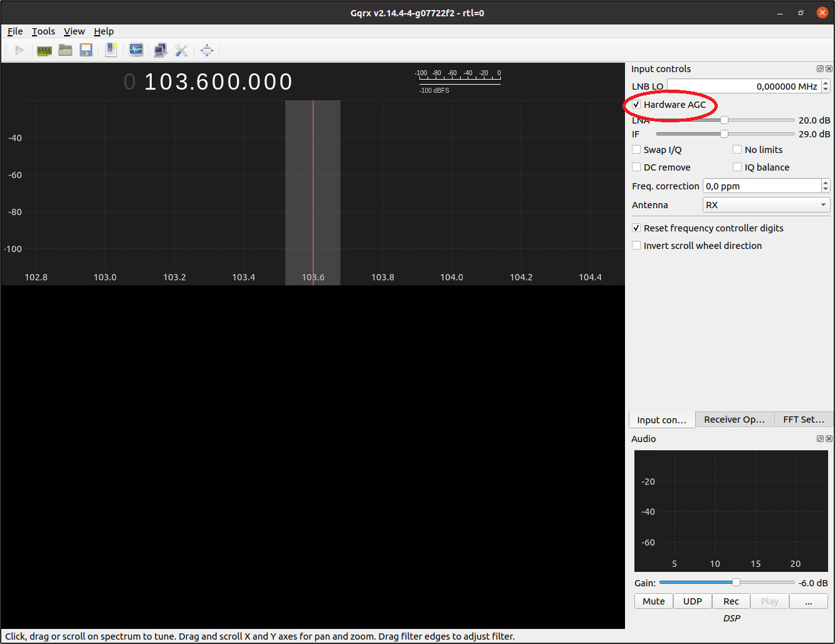Load settings via the folder icon

coord(65,50)
